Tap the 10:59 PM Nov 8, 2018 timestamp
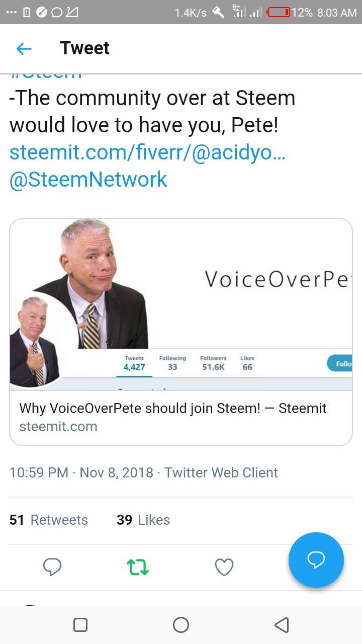The width and height of the screenshot is (362, 644). 81,473
